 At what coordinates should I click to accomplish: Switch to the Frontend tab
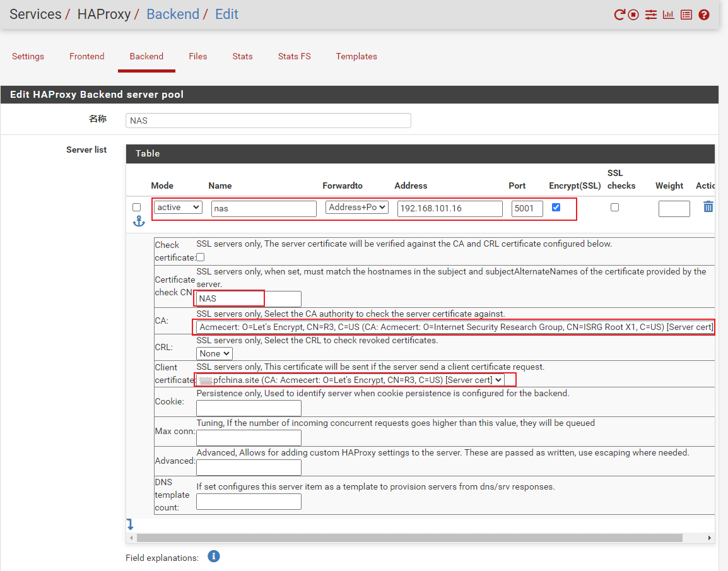pos(86,56)
